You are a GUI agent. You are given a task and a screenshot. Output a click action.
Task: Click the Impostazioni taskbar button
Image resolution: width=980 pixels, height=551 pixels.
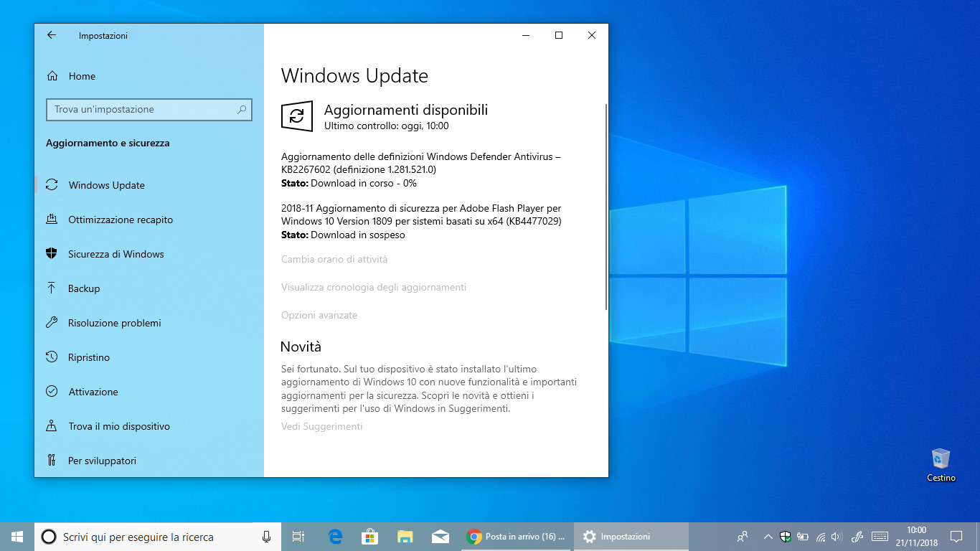point(631,537)
